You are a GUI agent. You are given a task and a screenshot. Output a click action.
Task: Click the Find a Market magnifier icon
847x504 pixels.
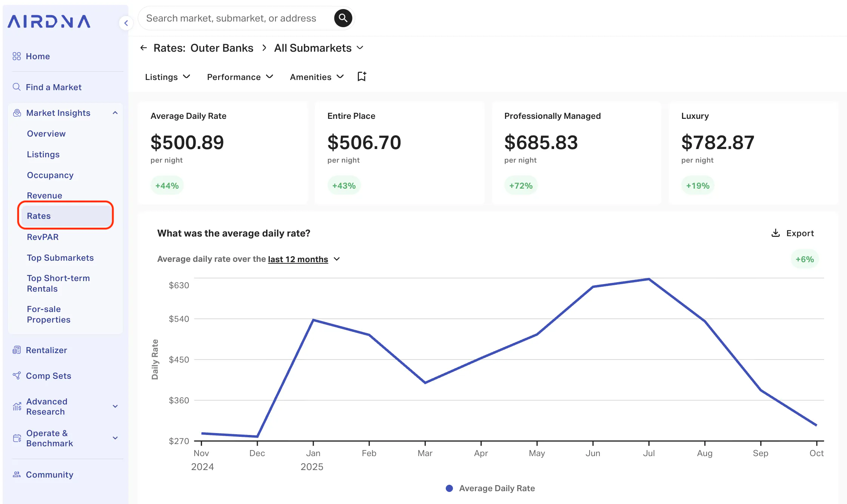[x=17, y=87]
